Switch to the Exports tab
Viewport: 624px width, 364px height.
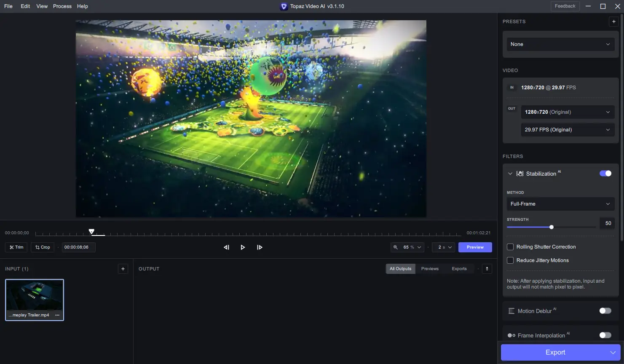point(459,269)
